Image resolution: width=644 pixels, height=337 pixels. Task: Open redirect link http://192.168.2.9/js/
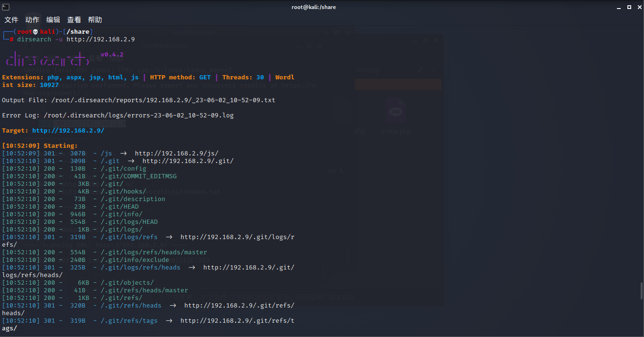[x=177, y=154]
